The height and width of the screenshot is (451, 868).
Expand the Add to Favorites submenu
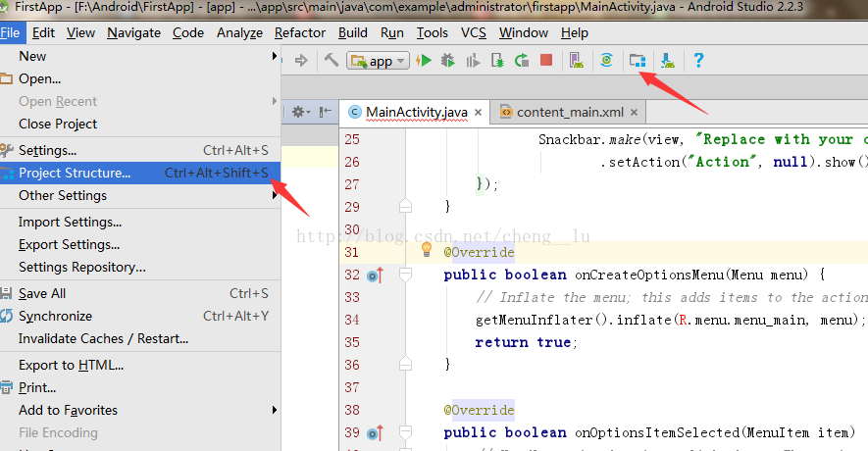click(x=140, y=410)
